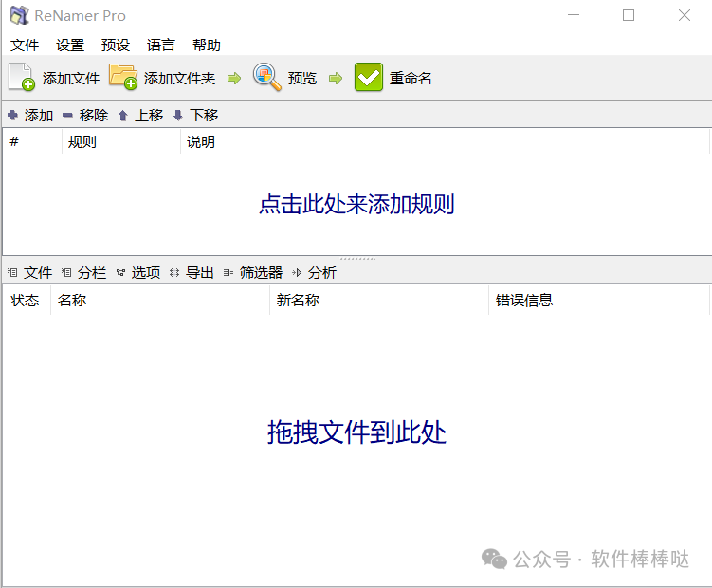The image size is (712, 588).
Task: Open the 导出 export dropdown
Action: 200,272
